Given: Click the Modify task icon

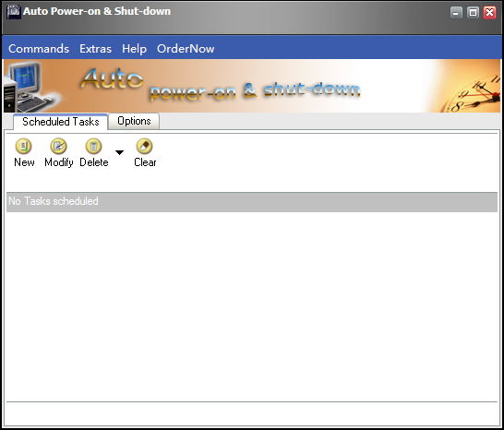Looking at the screenshot, I should (58, 146).
